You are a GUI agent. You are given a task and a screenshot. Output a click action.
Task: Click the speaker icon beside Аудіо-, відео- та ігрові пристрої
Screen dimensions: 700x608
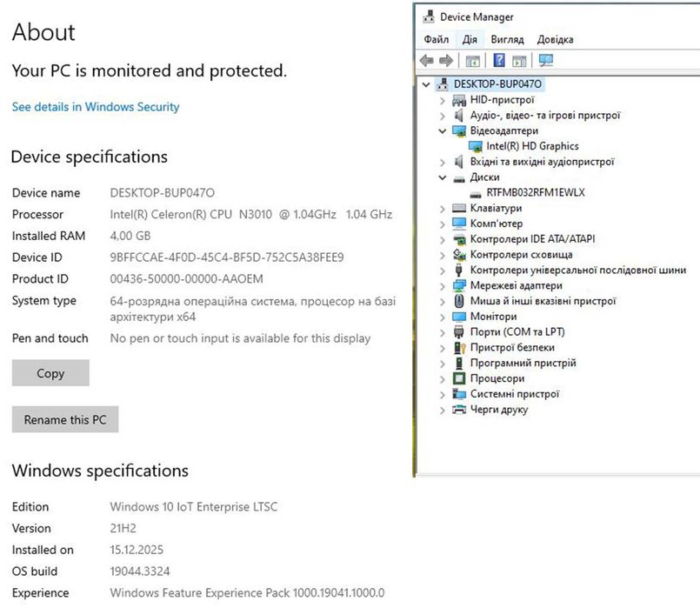[x=458, y=116]
